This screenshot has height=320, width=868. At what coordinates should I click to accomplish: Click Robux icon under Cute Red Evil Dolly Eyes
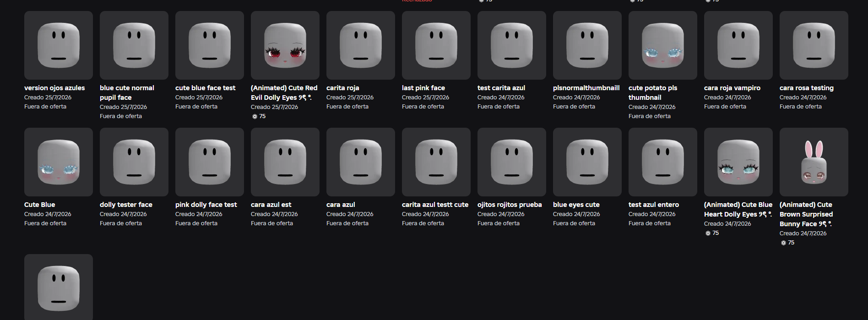click(255, 117)
